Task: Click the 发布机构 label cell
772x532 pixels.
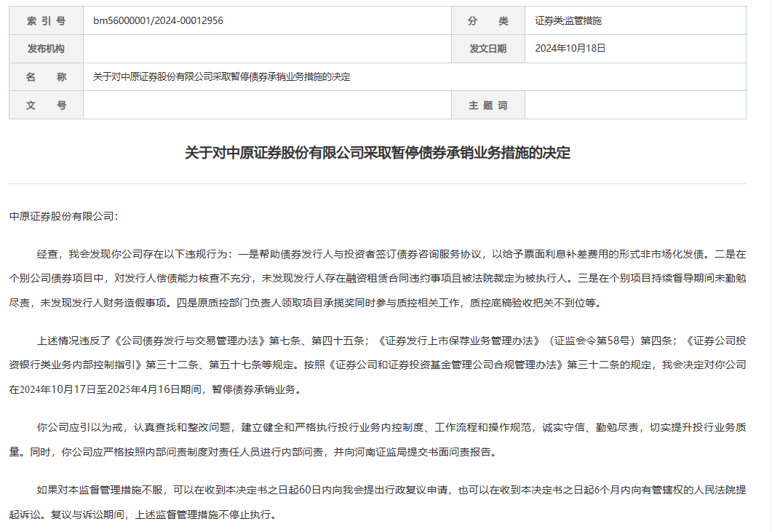Action: click(46, 49)
